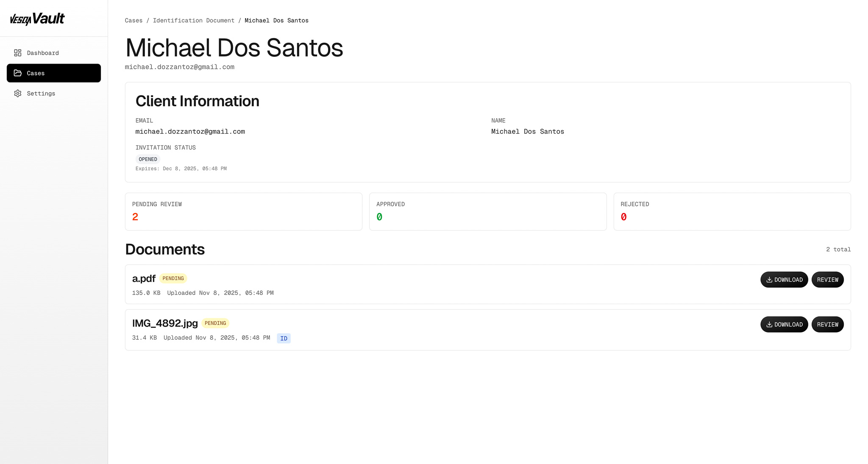This screenshot has width=868, height=464.
Task: Click the Cases folder icon
Action: click(17, 73)
